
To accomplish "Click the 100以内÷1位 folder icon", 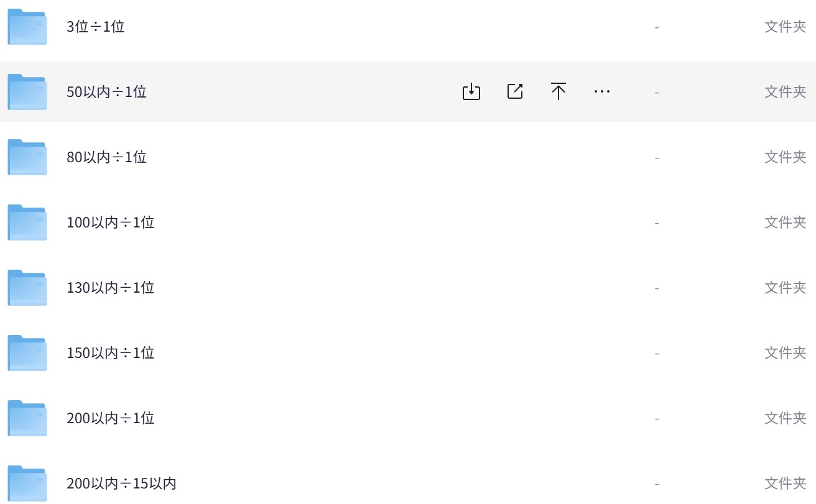I will point(27,222).
